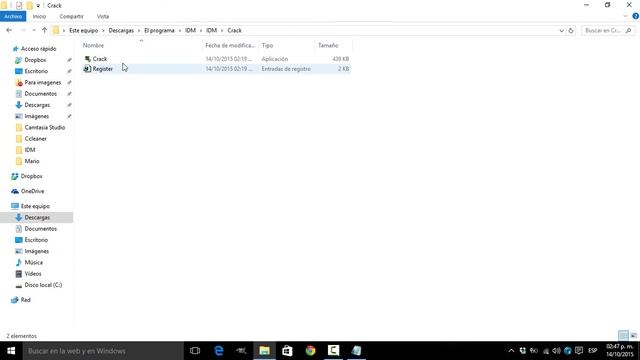
Task: Open the Windows Store taskbar icon
Action: click(x=287, y=351)
